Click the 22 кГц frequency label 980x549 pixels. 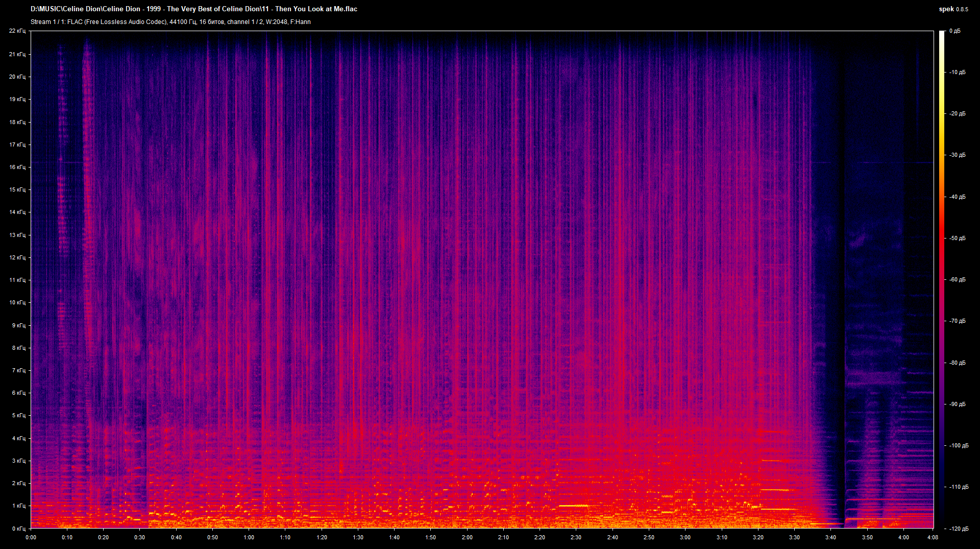pyautogui.click(x=17, y=31)
